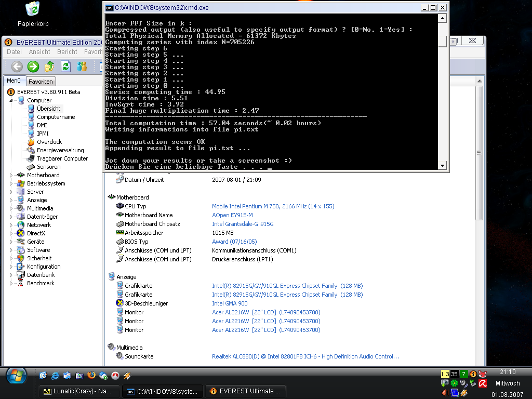This screenshot has height=399, width=532.
Task: Open the Bericht menu in EVEREST
Action: [x=67, y=52]
